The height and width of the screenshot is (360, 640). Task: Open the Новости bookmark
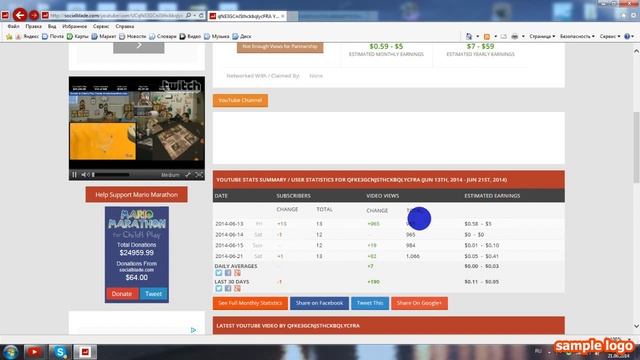tap(132, 36)
